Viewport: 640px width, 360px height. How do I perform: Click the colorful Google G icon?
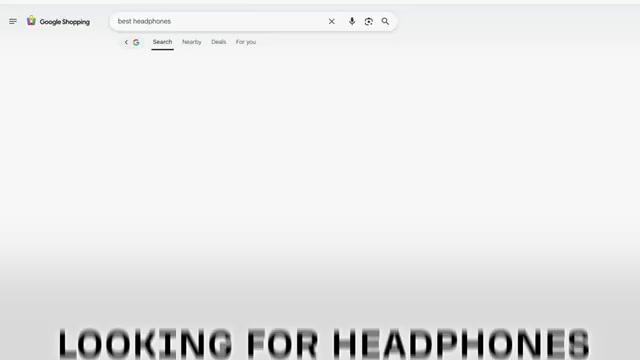tap(136, 42)
